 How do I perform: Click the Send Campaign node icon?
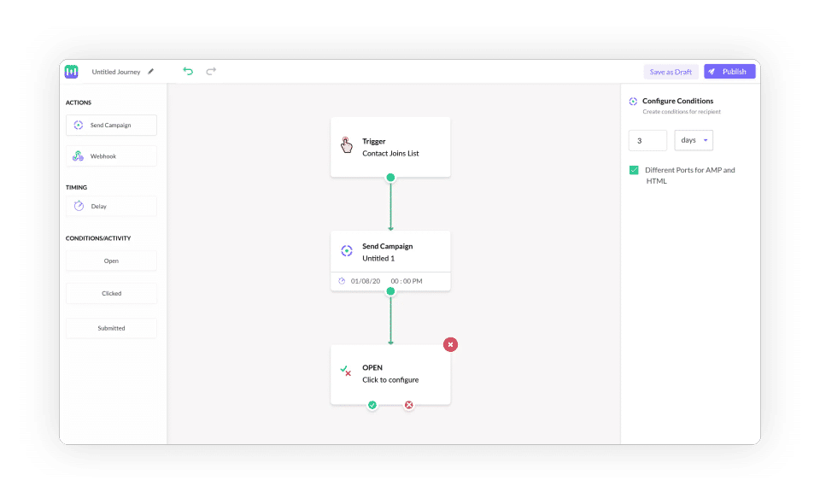[x=347, y=251]
